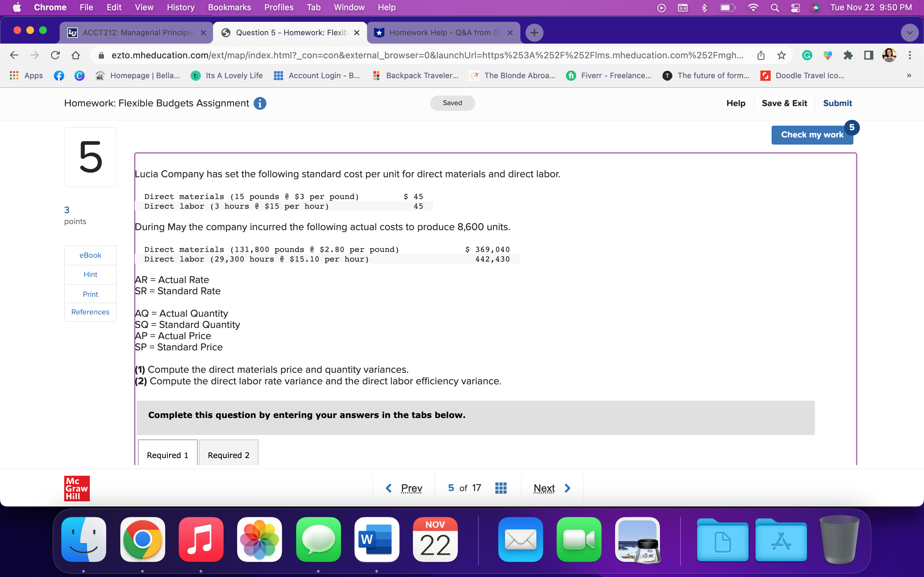Image resolution: width=924 pixels, height=577 pixels.
Task: Click the browser home button
Action: point(75,55)
